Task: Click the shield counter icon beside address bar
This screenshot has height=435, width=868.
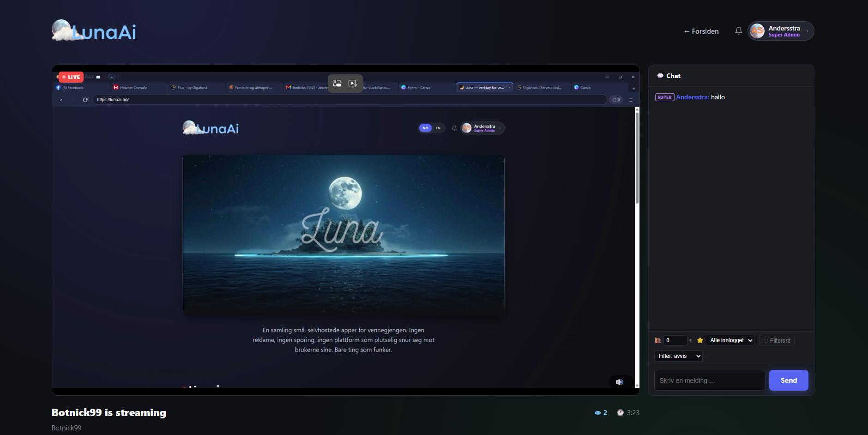Action: (616, 100)
